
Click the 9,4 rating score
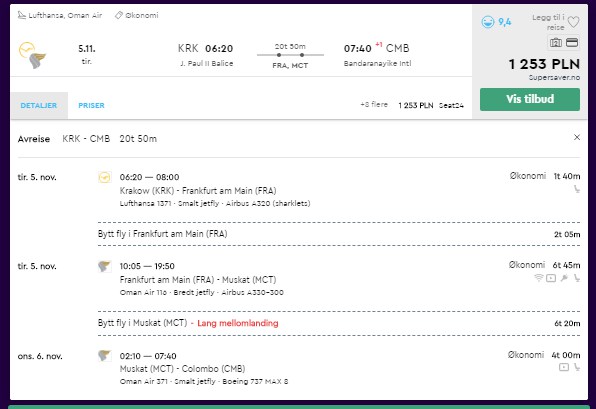point(505,22)
